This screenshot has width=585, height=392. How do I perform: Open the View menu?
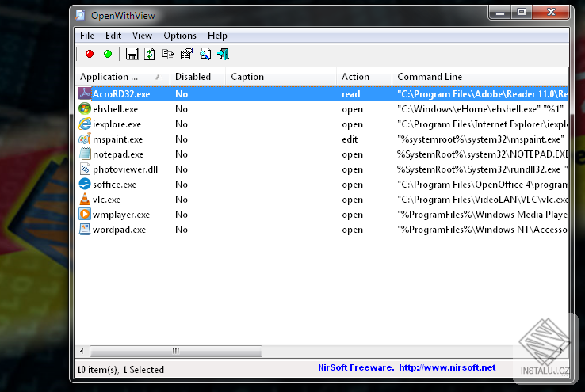click(x=142, y=36)
